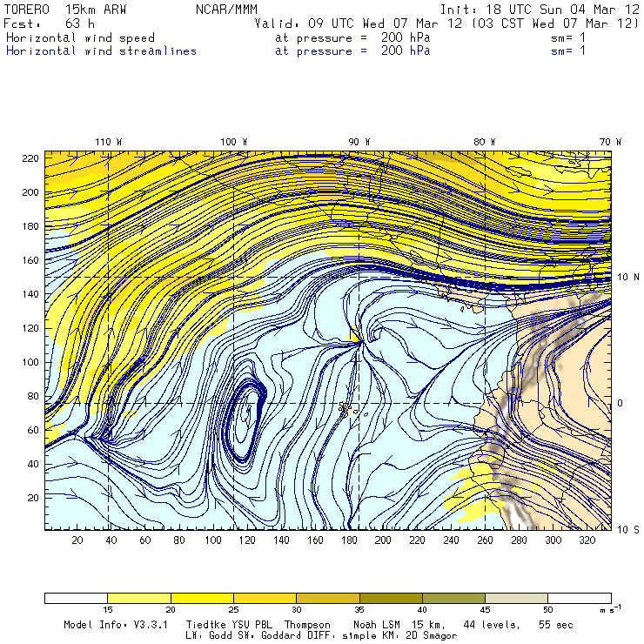The height and width of the screenshot is (644, 644).
Task: Click the '100' tick label on the left axis
Action: pos(30,362)
